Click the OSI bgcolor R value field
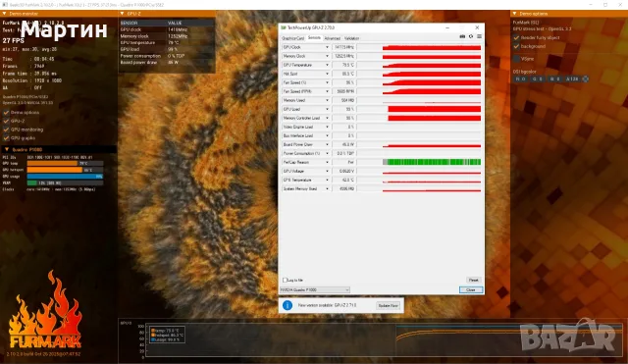This screenshot has width=628, height=364. 521,78
